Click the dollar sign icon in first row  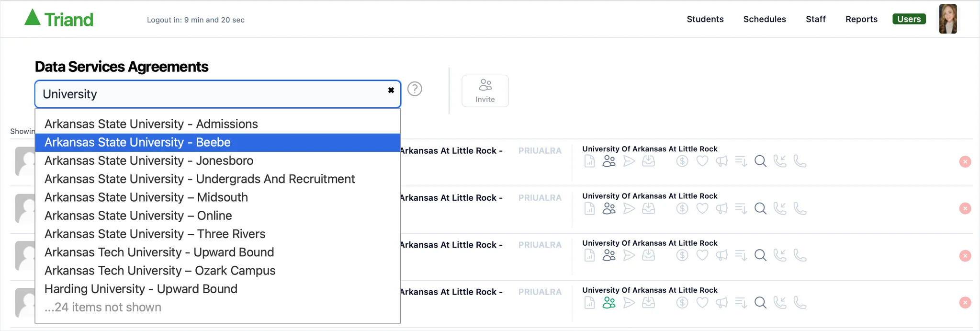(x=682, y=161)
